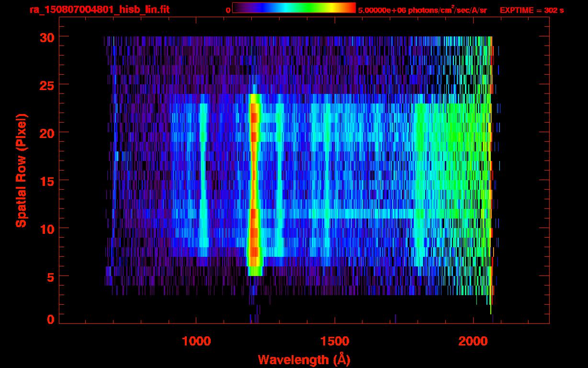This screenshot has height=368, width=588.
Task: Click the 5.00000e+06 photons/cm²/sec/Å/sr label
Action: pos(422,10)
